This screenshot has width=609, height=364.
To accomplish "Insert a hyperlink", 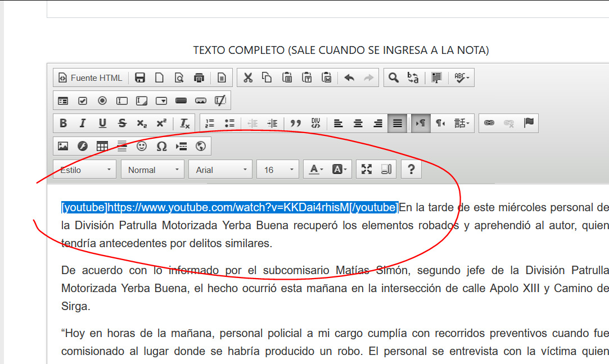I will click(x=489, y=124).
